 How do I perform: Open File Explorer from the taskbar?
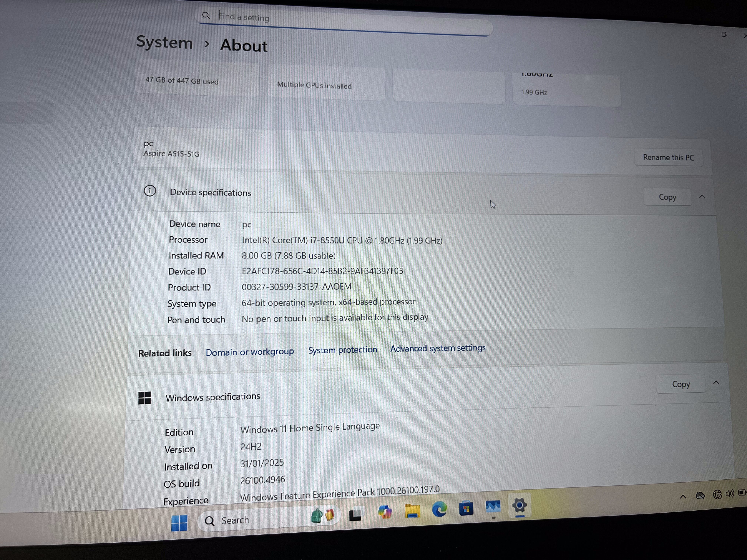coord(412,510)
